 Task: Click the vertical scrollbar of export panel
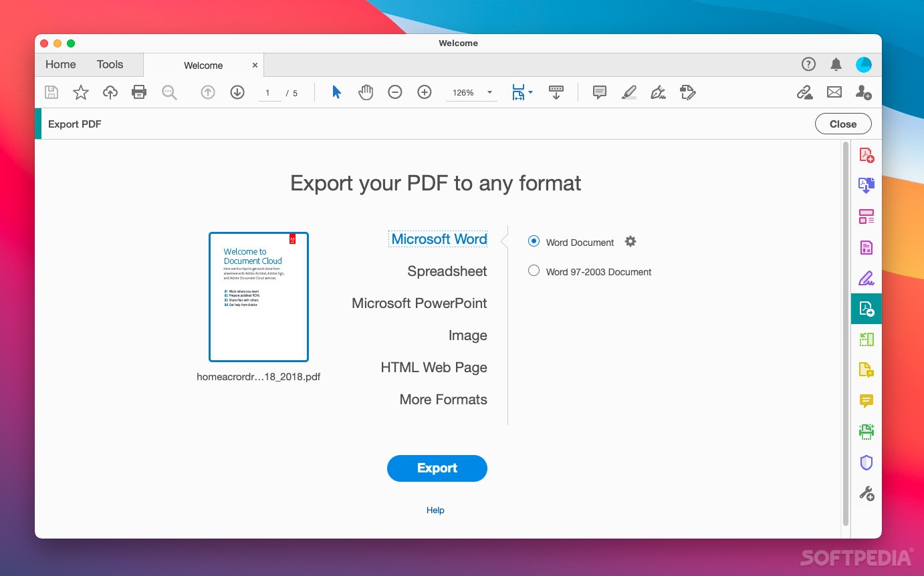846,333
